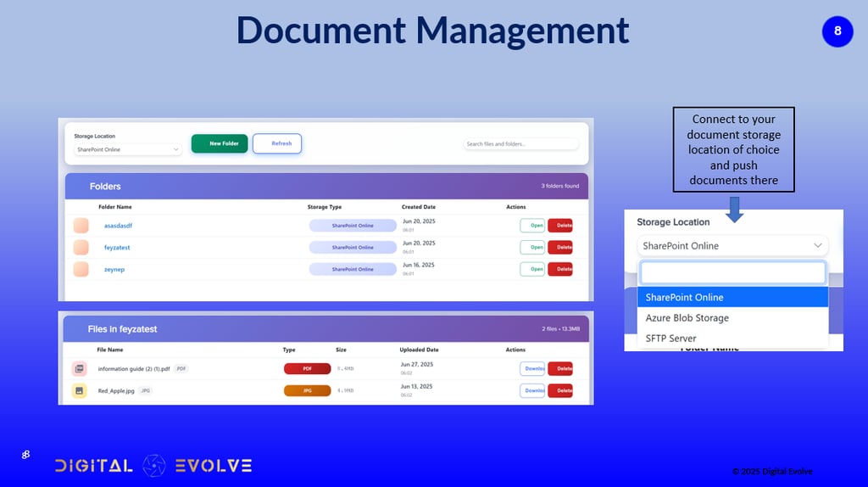868x487 pixels.
Task: Click the 3 folders found count
Action: click(560, 186)
